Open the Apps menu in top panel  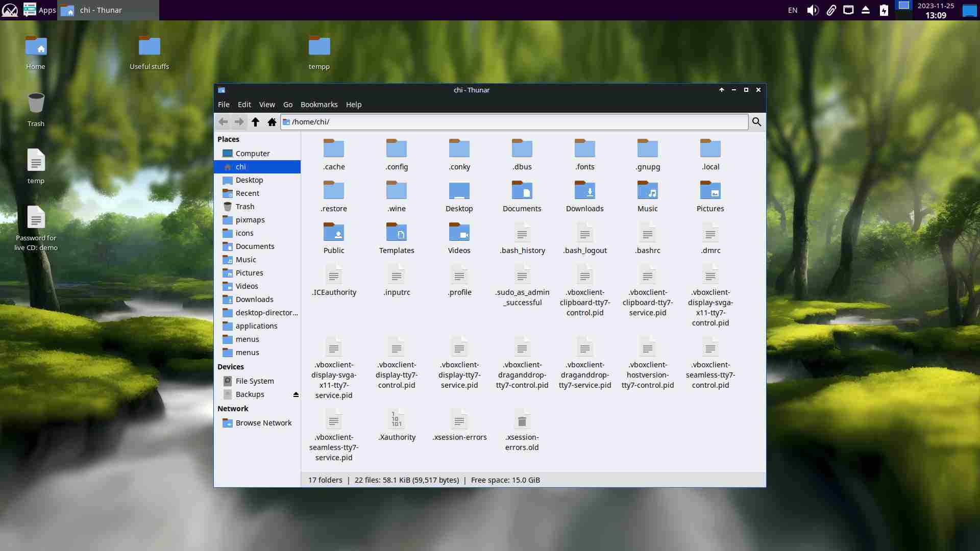[x=40, y=10]
